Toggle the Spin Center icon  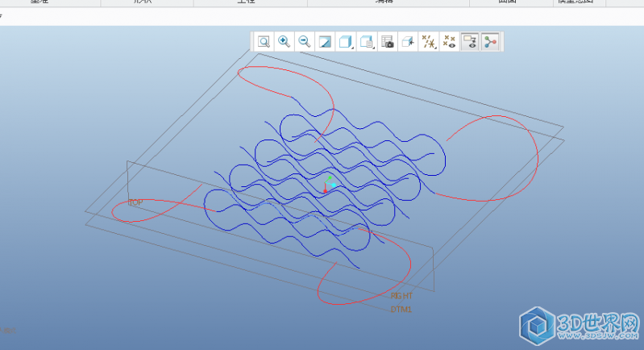point(490,41)
